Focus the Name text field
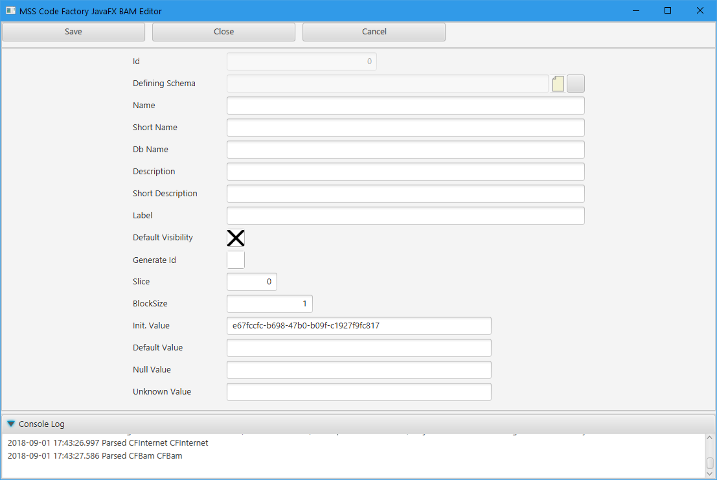 pos(405,106)
